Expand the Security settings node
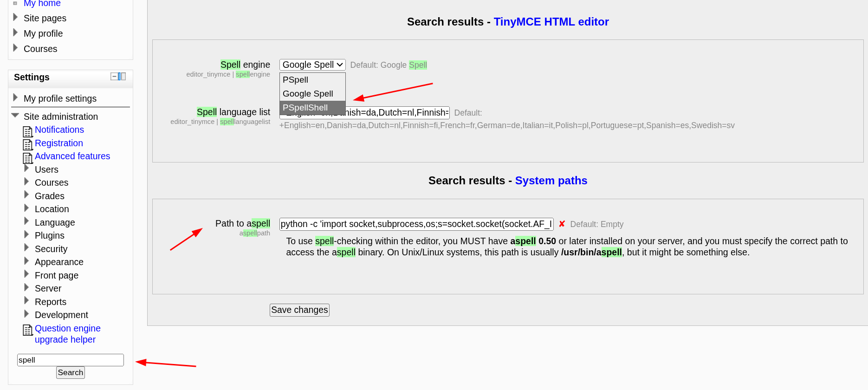 click(x=27, y=248)
